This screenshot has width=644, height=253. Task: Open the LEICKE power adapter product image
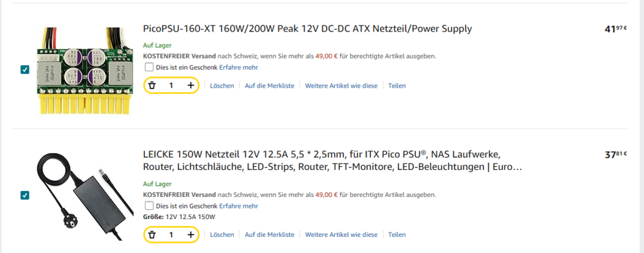85,196
